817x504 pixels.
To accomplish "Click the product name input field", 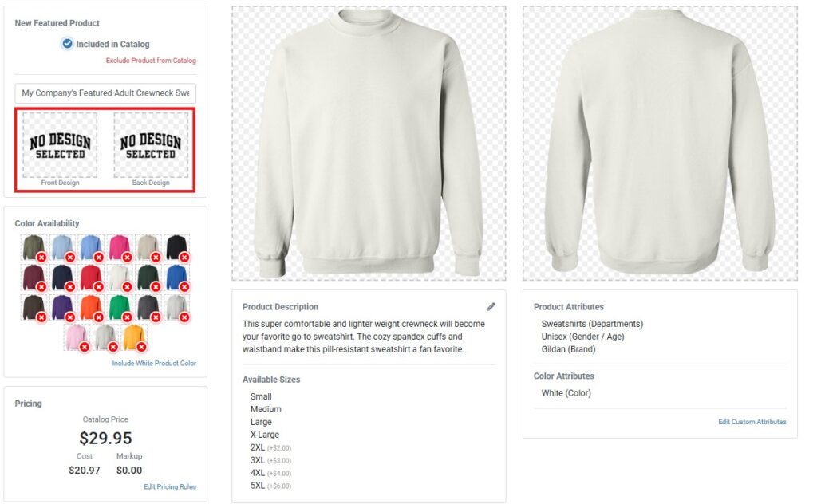I will [x=105, y=93].
